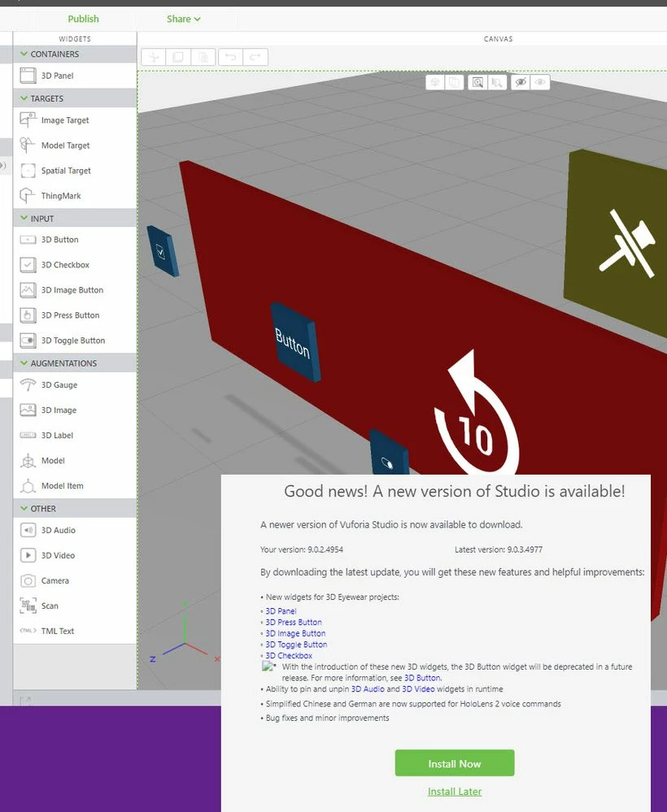The width and height of the screenshot is (667, 812).
Task: Open the 3D Button link in deprecation note
Action: click(x=422, y=678)
